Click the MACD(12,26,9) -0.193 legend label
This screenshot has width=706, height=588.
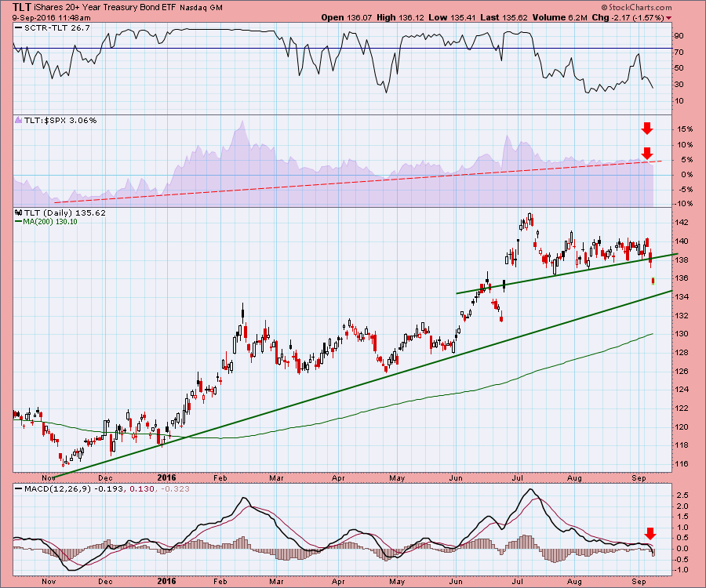74,488
